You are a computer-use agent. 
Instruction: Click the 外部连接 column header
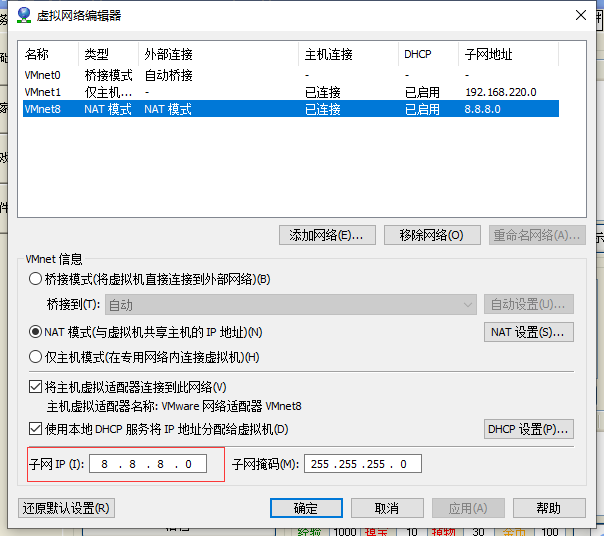click(x=218, y=54)
